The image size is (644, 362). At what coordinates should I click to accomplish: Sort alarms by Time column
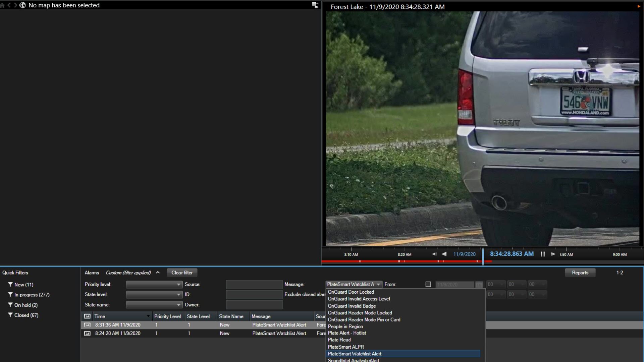(x=122, y=316)
